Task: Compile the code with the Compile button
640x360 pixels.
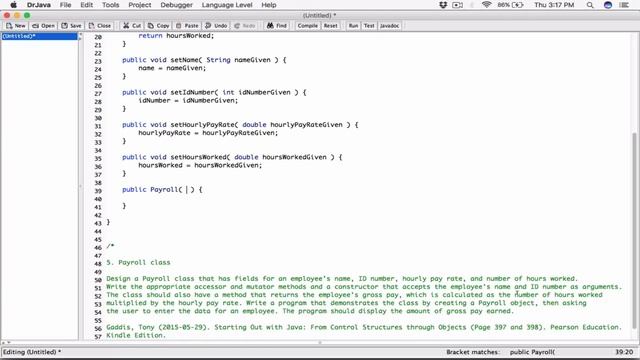Action: [x=307, y=26]
